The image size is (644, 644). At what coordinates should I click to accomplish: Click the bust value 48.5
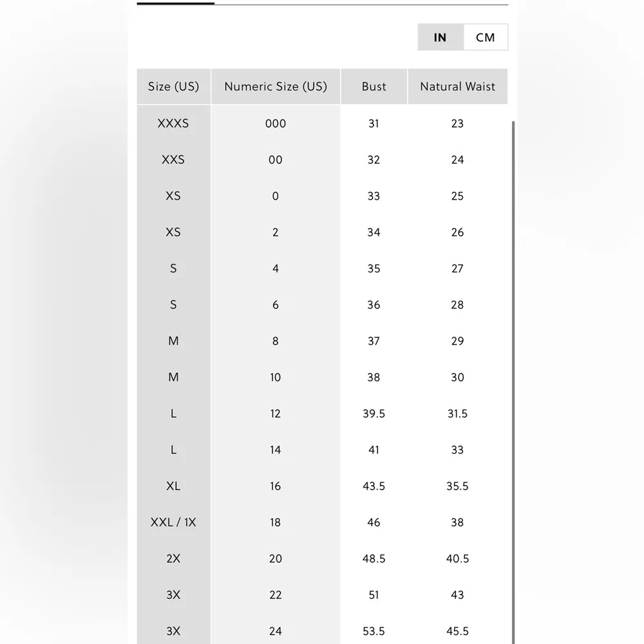coord(374,558)
